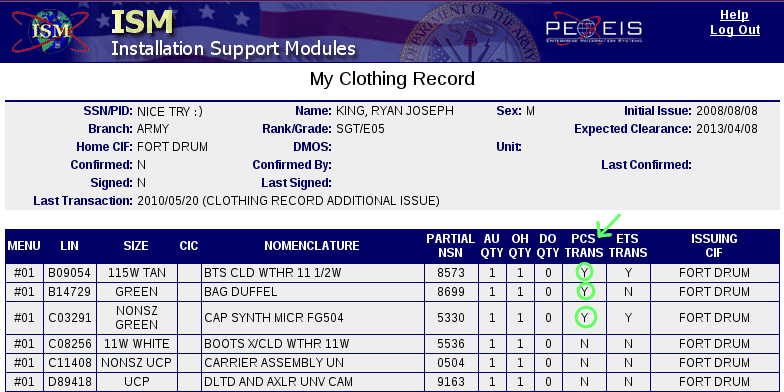Screen dimensions: 784x392
Task: Click partial NSN 5330
Action: 450,318
